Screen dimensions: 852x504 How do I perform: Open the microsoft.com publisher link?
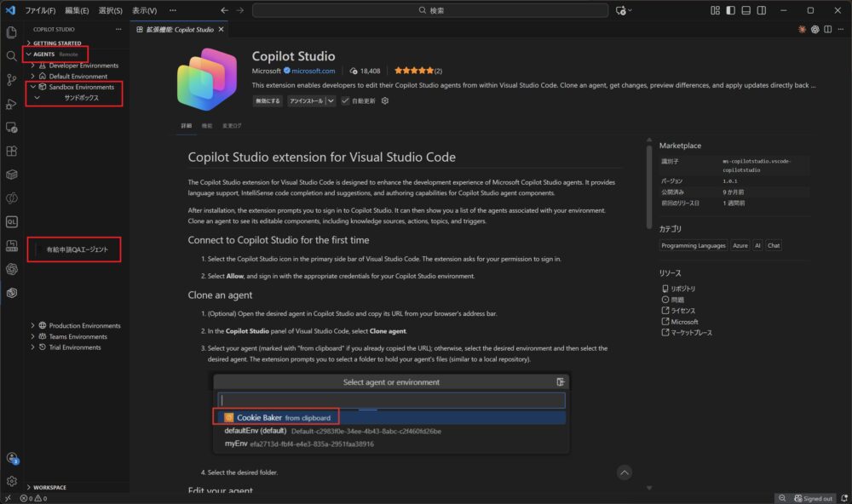click(314, 71)
